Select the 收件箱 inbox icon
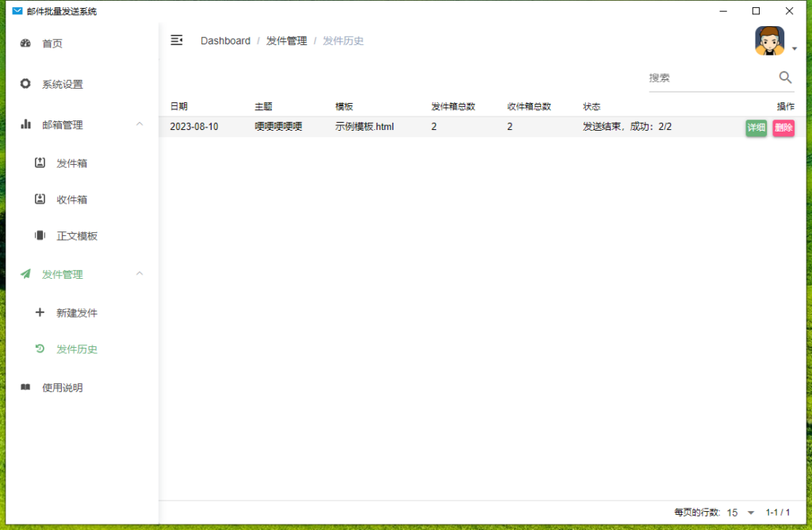The width and height of the screenshot is (812, 530). pos(40,199)
